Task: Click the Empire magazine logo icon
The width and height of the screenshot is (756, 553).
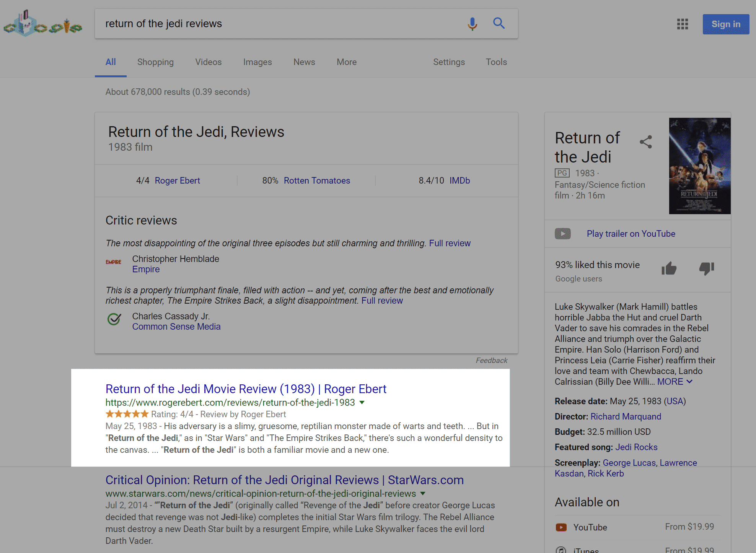Action: click(114, 262)
